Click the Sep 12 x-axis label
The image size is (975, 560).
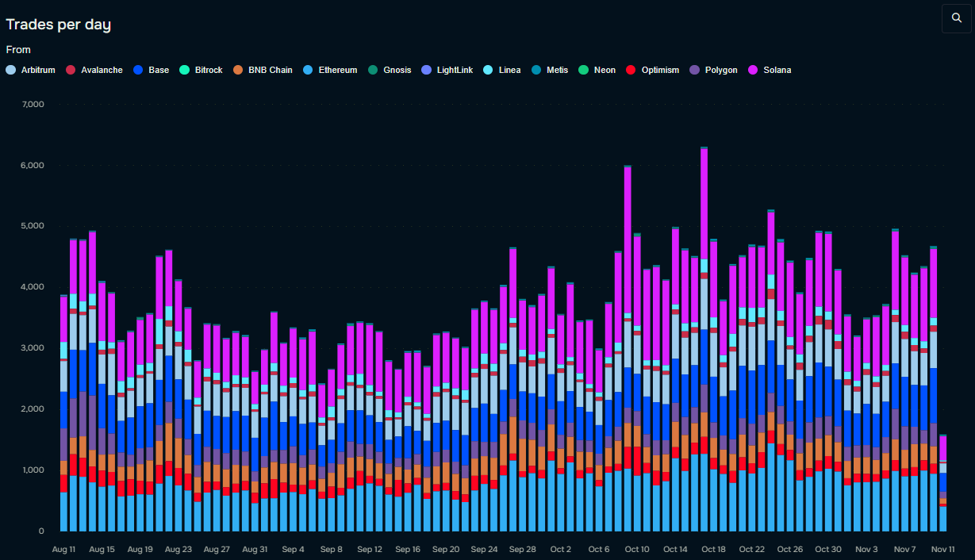coord(370,549)
